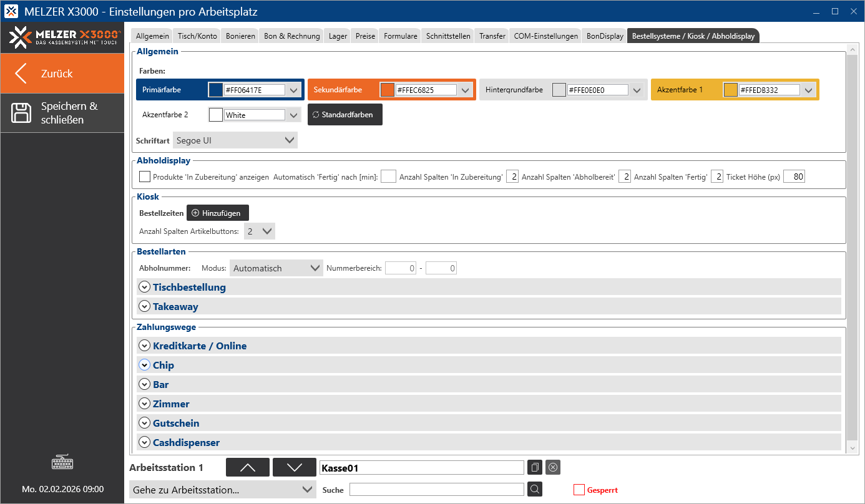Go to previous workstation with up arrow
865x504 pixels.
tap(248, 467)
